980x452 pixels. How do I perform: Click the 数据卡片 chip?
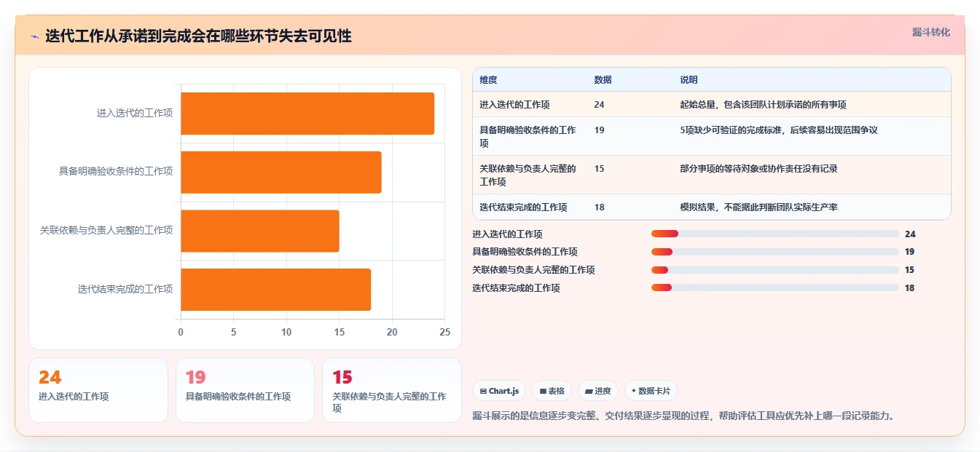tap(651, 391)
